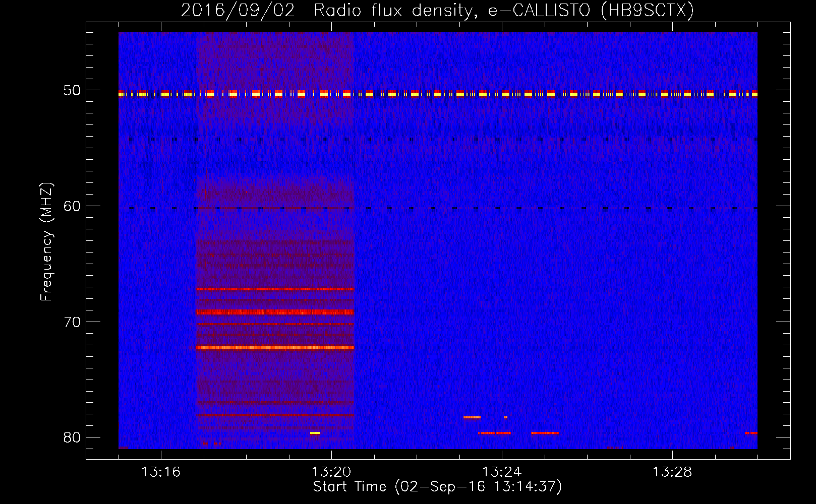The image size is (816, 504).
Task: Click the bright emission band near 72 MHz
Action: [275, 348]
